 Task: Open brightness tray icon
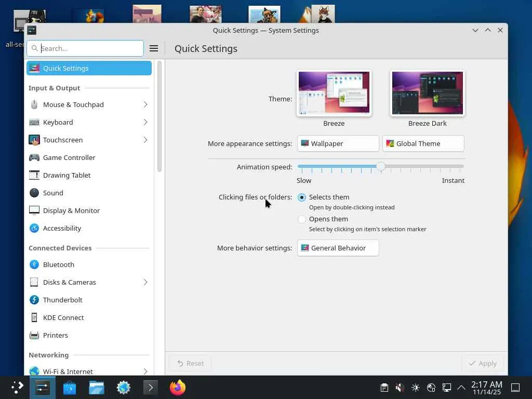point(415,387)
